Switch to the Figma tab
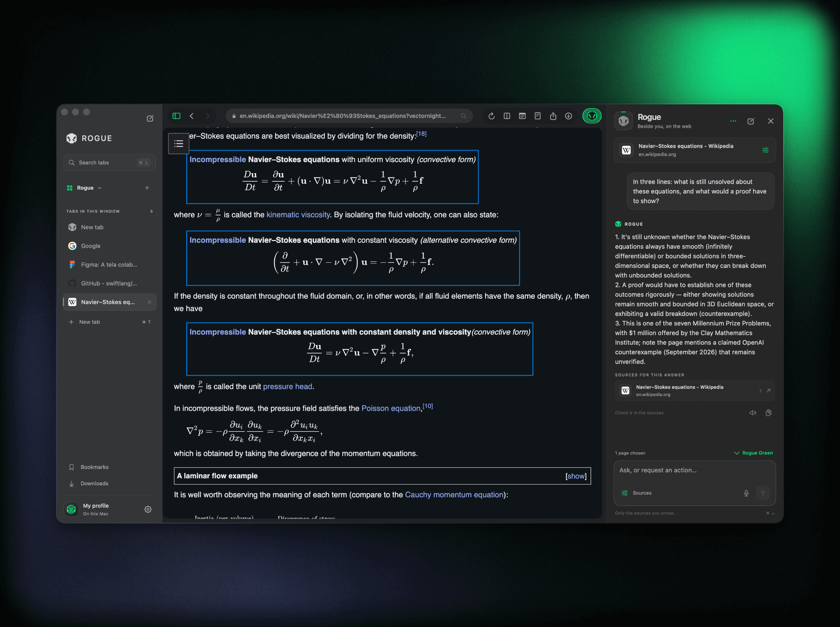The width and height of the screenshot is (840, 627). click(x=109, y=265)
